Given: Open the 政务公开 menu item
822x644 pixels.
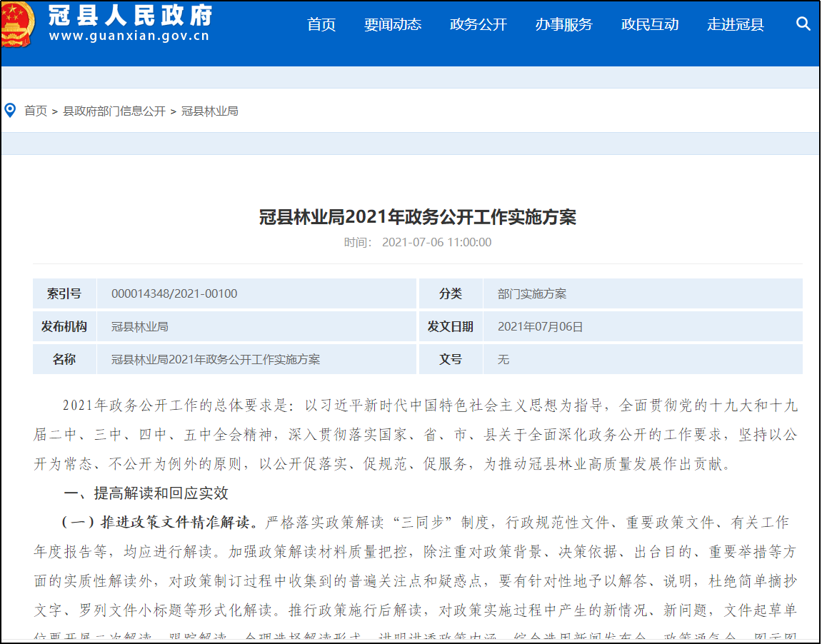Looking at the screenshot, I should 478,24.
